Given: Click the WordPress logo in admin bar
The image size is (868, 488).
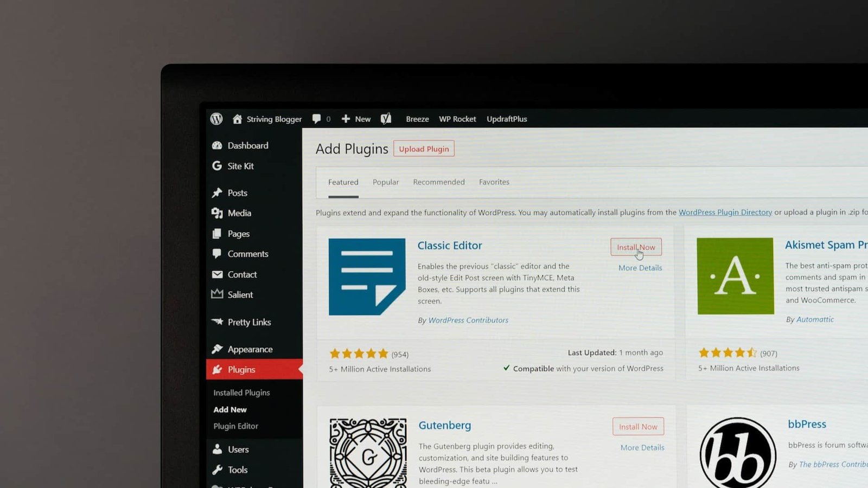Looking at the screenshot, I should [216, 119].
